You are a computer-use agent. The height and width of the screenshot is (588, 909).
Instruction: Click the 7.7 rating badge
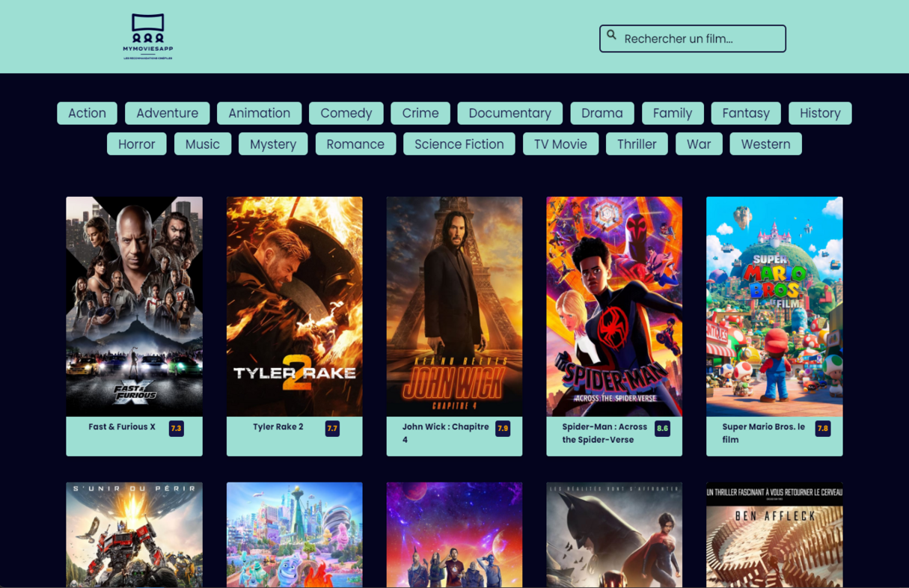[332, 429]
